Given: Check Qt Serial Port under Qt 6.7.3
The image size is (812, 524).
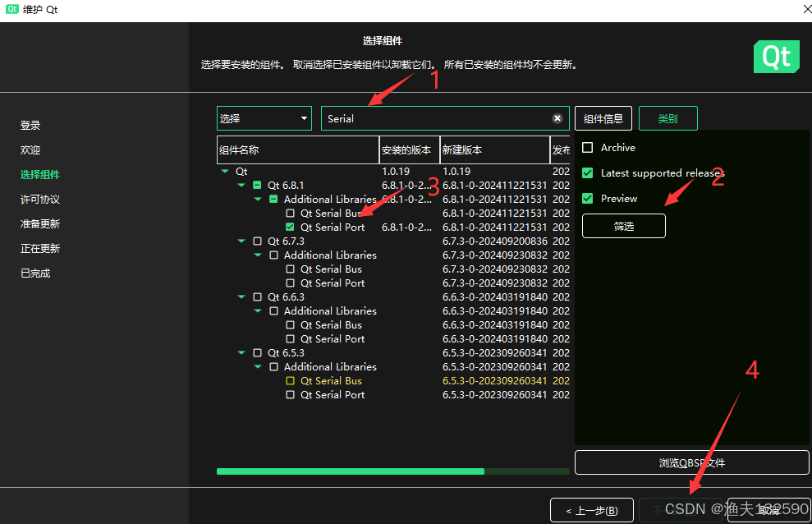Looking at the screenshot, I should [290, 283].
